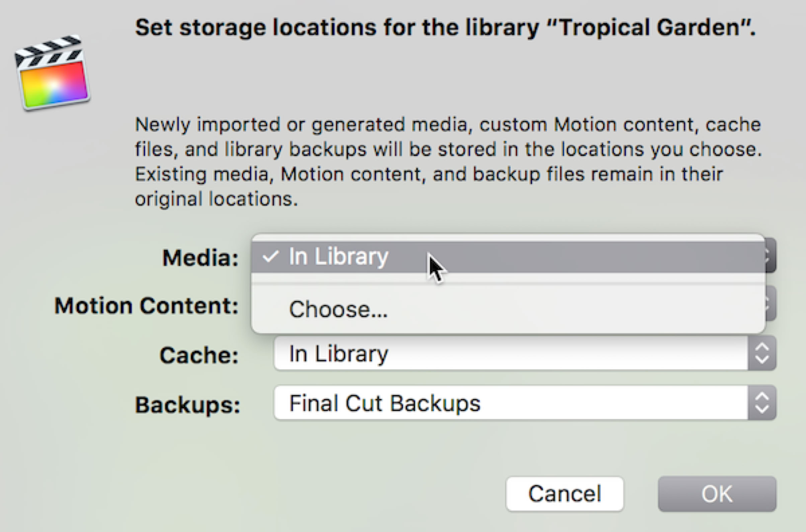The image size is (806, 532).
Task: Click the checkmark beside In Library
Action: point(270,257)
